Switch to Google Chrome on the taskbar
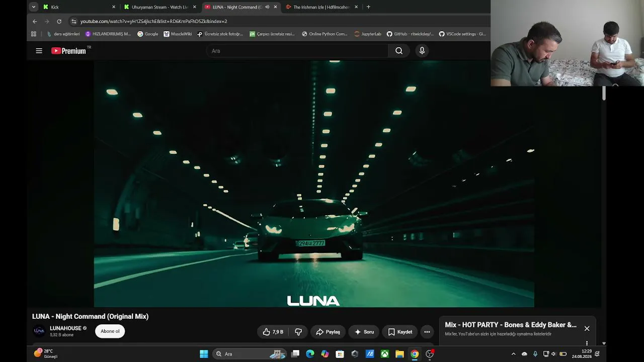644x362 pixels. pos(415,354)
